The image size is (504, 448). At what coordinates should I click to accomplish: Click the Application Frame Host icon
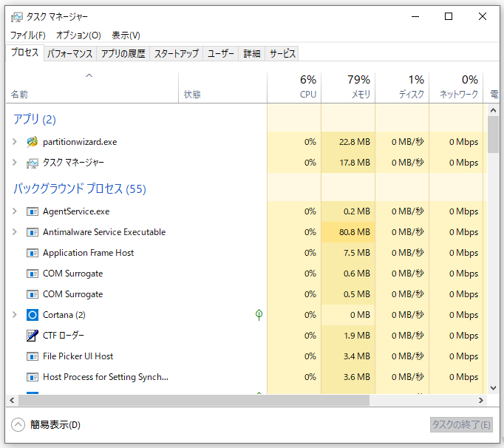[x=32, y=253]
